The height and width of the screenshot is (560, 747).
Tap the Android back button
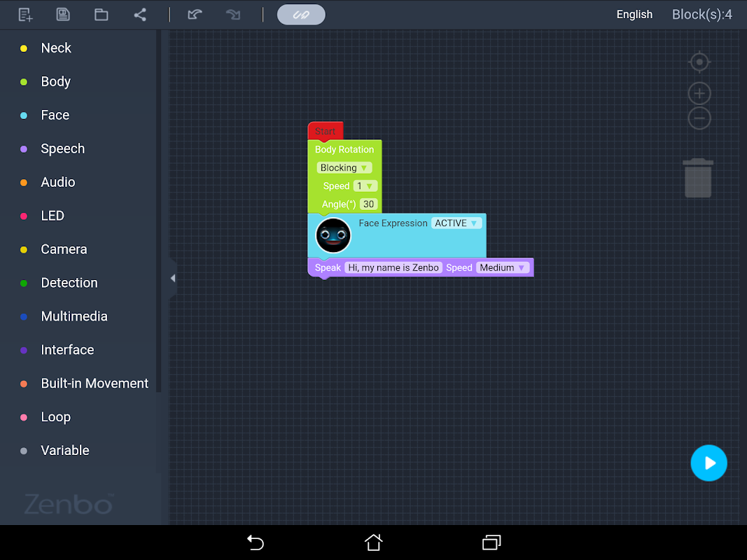tap(256, 542)
